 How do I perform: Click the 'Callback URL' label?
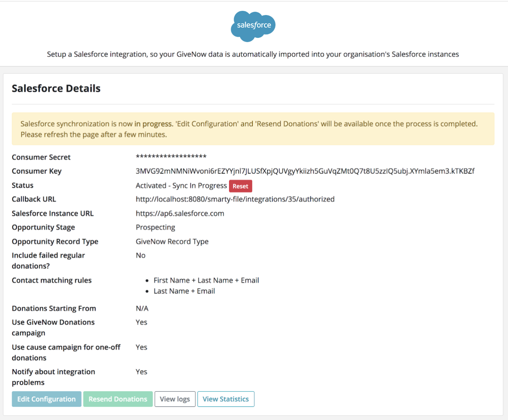click(34, 199)
